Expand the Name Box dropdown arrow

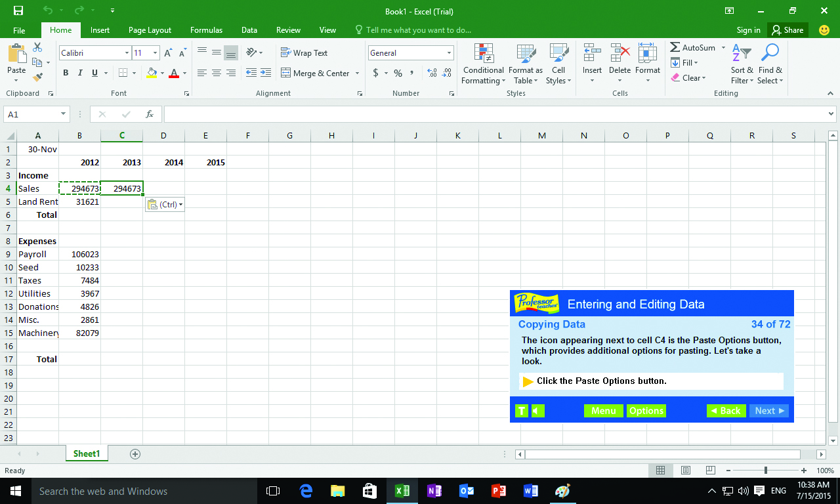64,114
